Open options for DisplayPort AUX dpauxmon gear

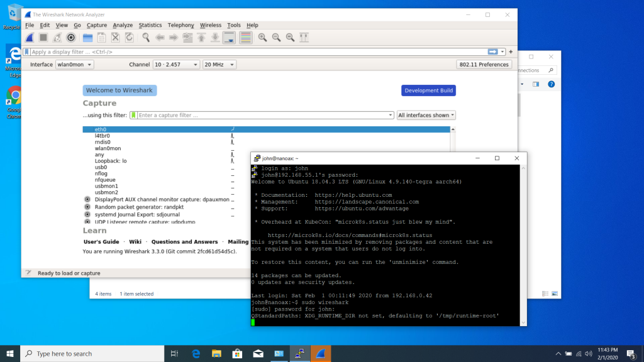[x=87, y=199]
